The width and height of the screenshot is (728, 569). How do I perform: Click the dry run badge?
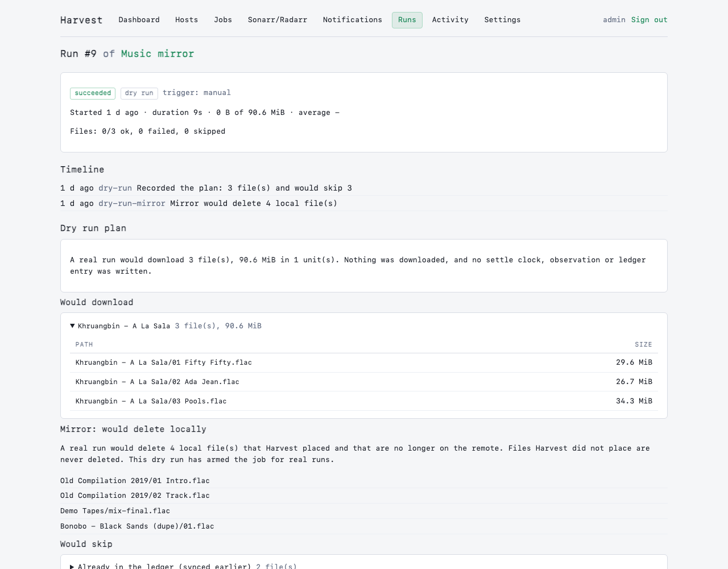click(x=139, y=93)
